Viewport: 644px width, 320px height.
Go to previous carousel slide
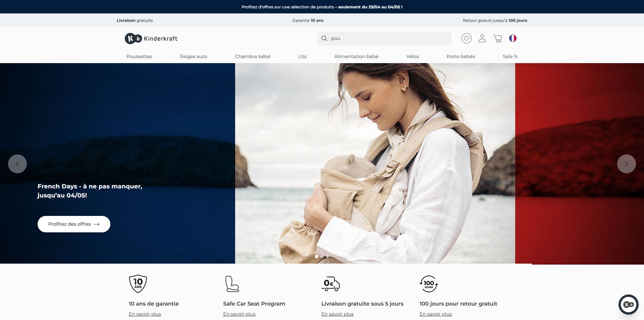[x=17, y=164]
